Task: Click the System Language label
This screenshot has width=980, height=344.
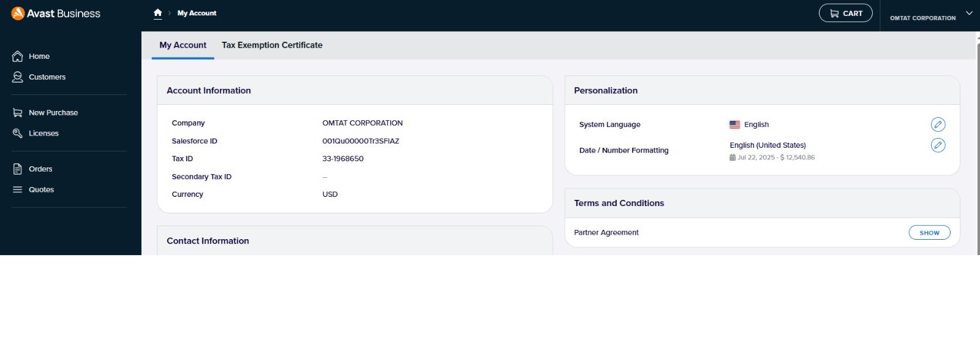Action: [609, 124]
